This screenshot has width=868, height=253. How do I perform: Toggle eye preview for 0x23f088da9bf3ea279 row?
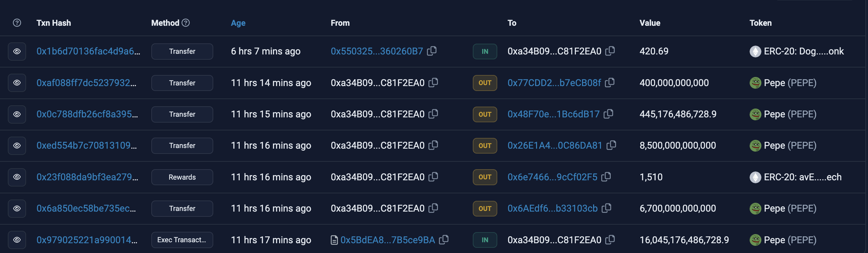pos(17,177)
